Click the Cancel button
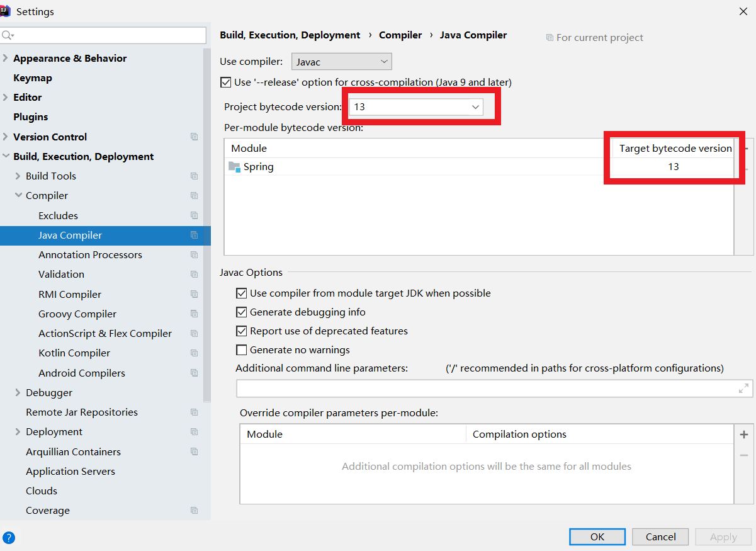756x551 pixels. (661, 537)
